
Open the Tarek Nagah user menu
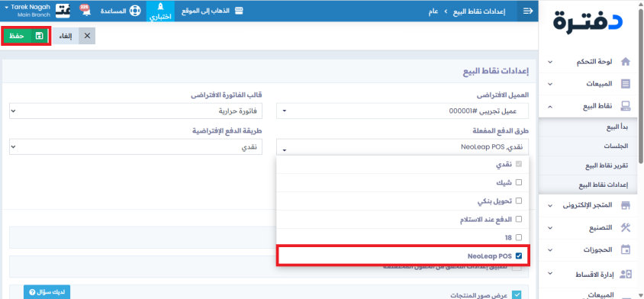[x=27, y=11]
